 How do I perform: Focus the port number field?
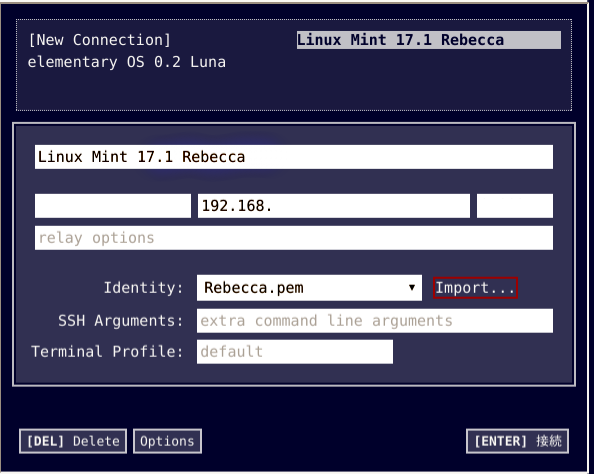(515, 206)
